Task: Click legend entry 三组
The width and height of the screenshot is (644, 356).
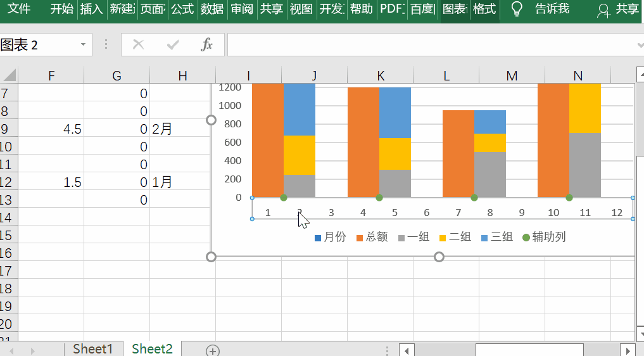Action: [497, 237]
